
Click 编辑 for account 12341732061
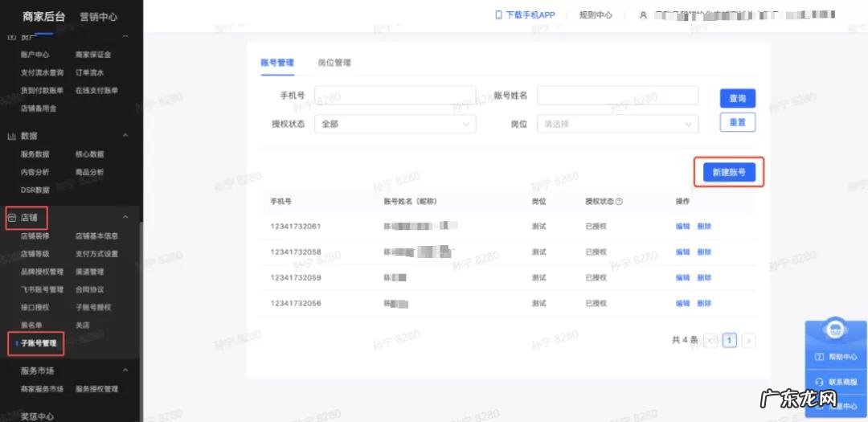(682, 227)
